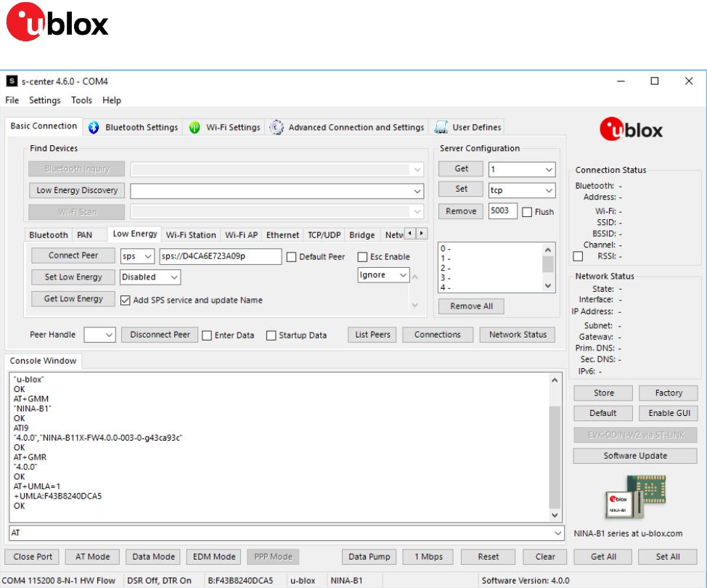The image size is (707, 588).
Task: Enable the Flush checkbox
Action: [527, 212]
